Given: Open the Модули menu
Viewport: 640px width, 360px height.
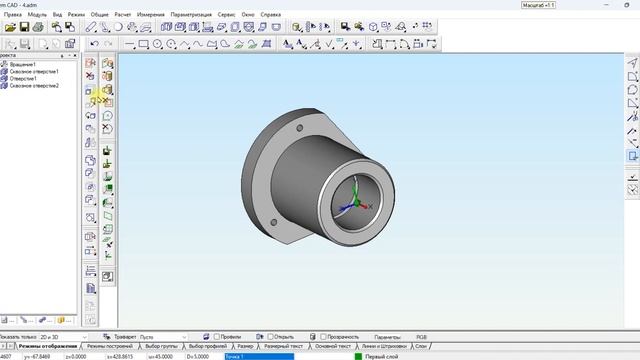Looking at the screenshot, I should (x=37, y=14).
